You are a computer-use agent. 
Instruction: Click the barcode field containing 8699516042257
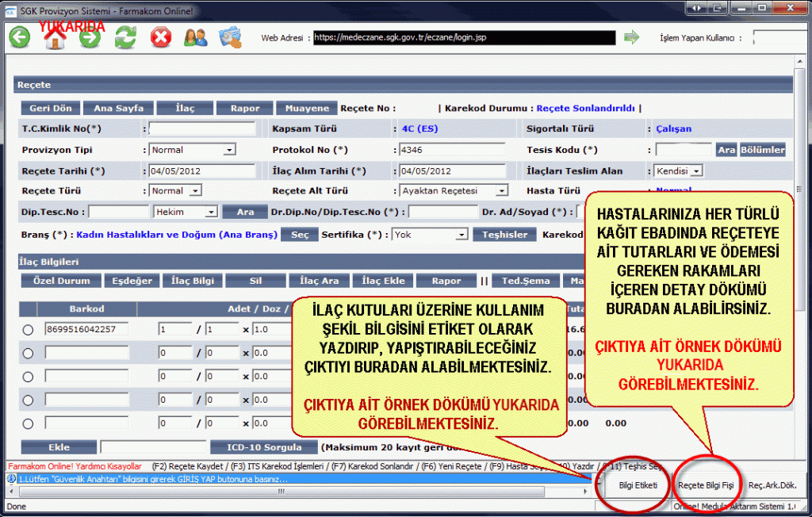click(86, 330)
